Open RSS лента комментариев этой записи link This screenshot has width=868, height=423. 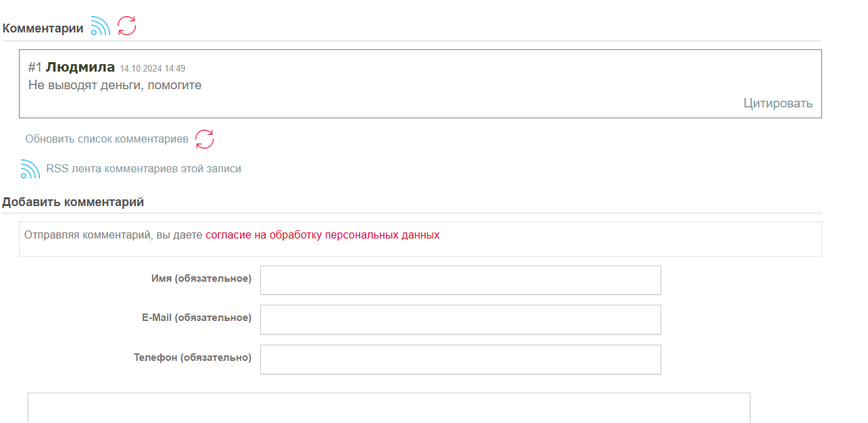[x=143, y=169]
